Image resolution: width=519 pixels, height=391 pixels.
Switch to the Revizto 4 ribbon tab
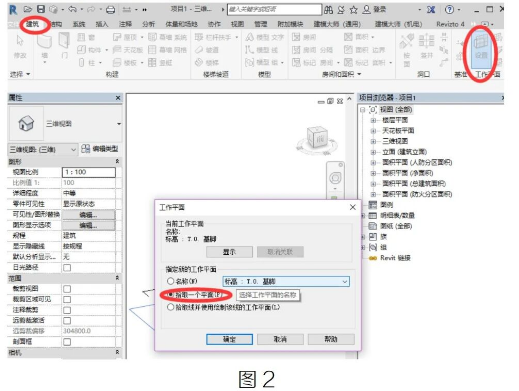(x=450, y=24)
